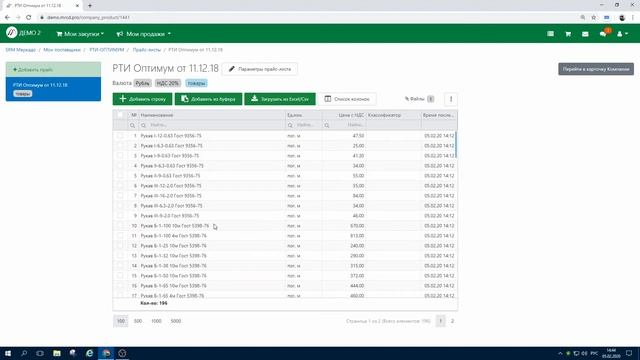Viewport: 640px width, 360px height.
Task: Check the row 3 checkbox
Action: click(120, 156)
